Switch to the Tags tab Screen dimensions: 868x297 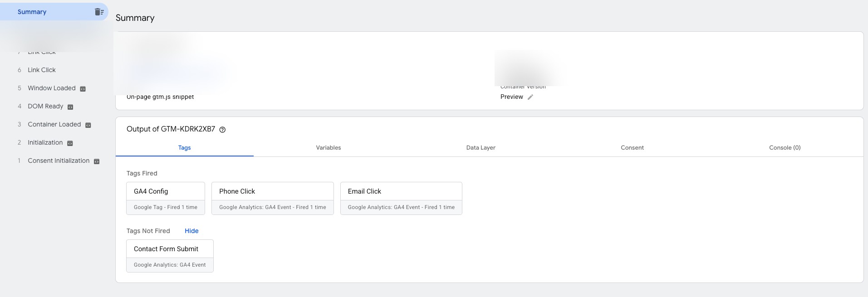click(184, 148)
